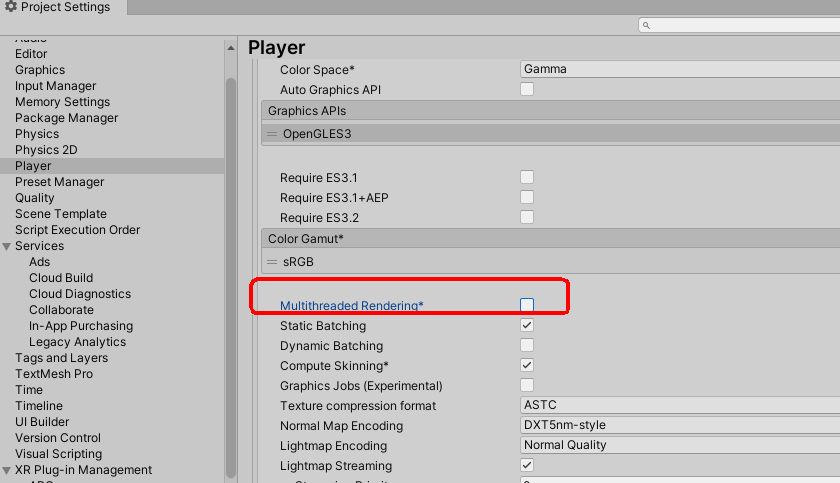
Task: Open the Graphics settings category
Action: [40, 70]
